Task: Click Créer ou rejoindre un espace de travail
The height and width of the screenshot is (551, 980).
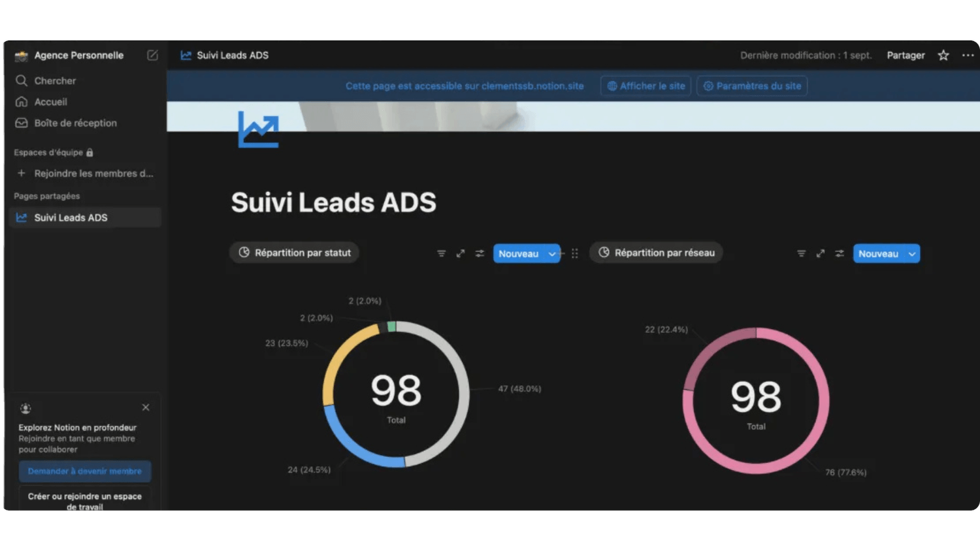Action: [85, 499]
